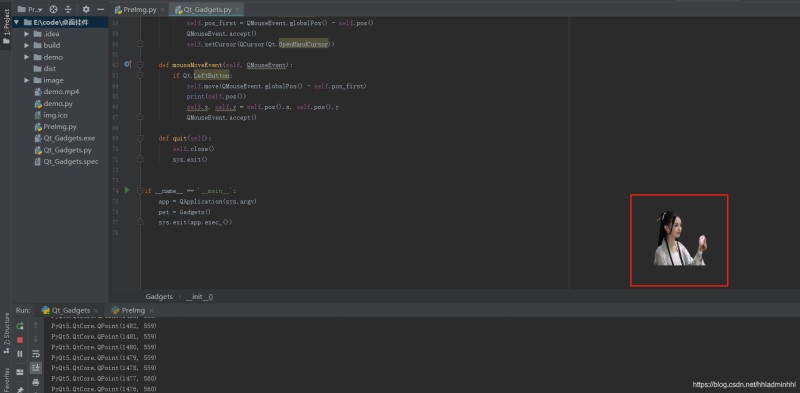Expand the .idea folder
This screenshot has width=800, height=393.
pos(27,34)
